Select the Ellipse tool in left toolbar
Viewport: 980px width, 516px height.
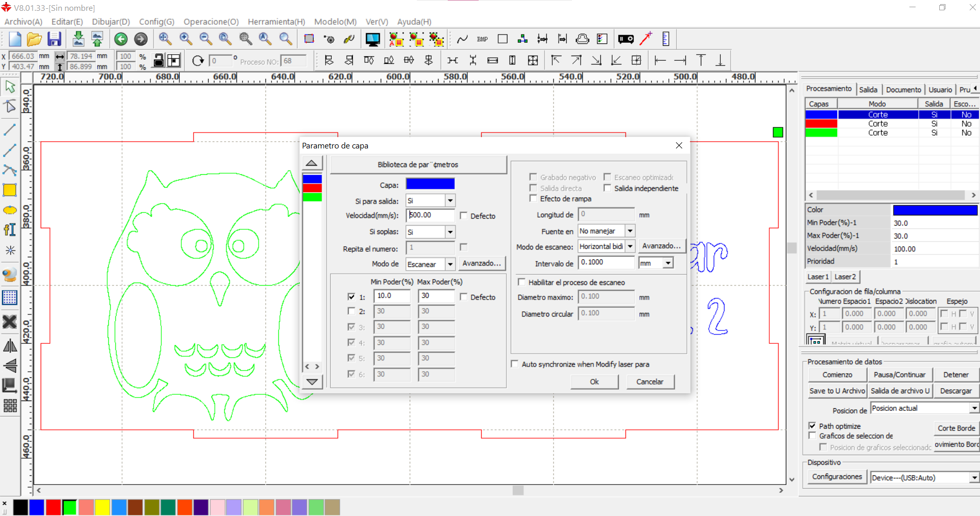10,210
